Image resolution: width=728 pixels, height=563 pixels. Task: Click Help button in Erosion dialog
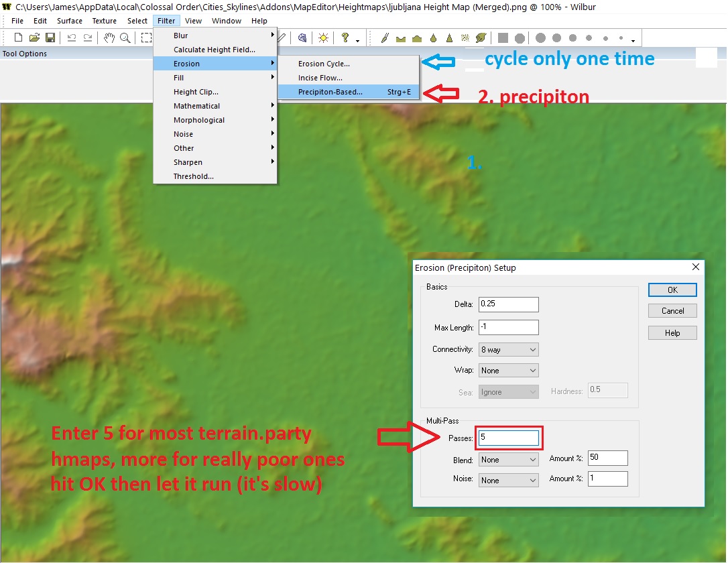(x=672, y=333)
